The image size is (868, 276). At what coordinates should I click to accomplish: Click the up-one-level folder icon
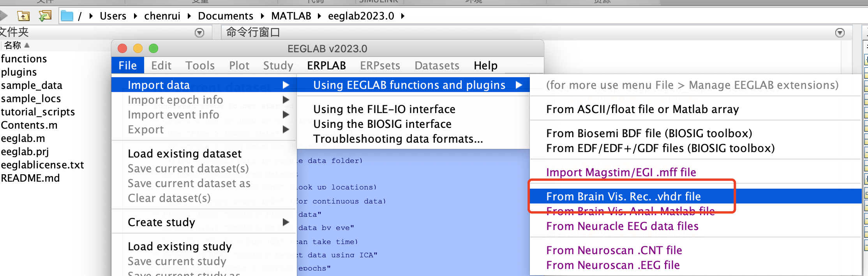(23, 16)
